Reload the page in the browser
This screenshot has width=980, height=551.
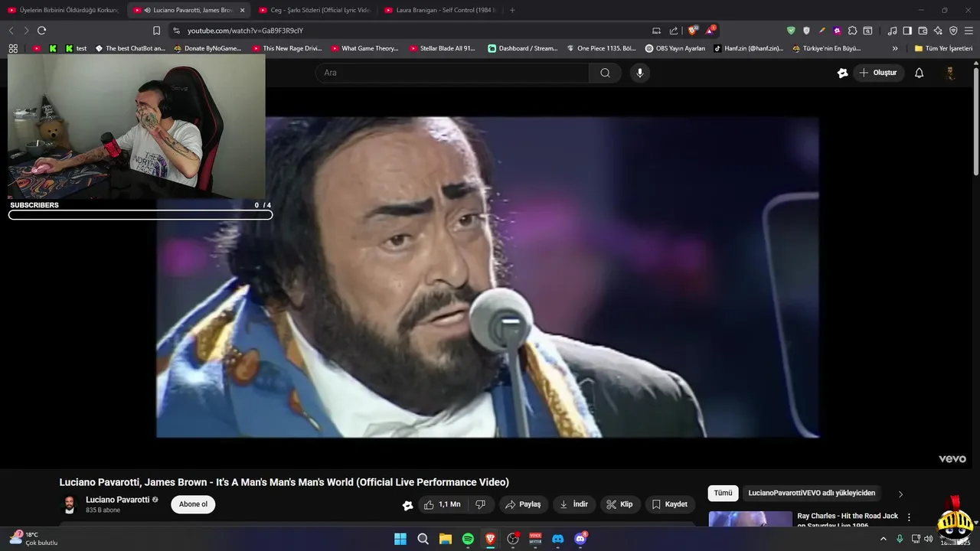click(x=41, y=31)
